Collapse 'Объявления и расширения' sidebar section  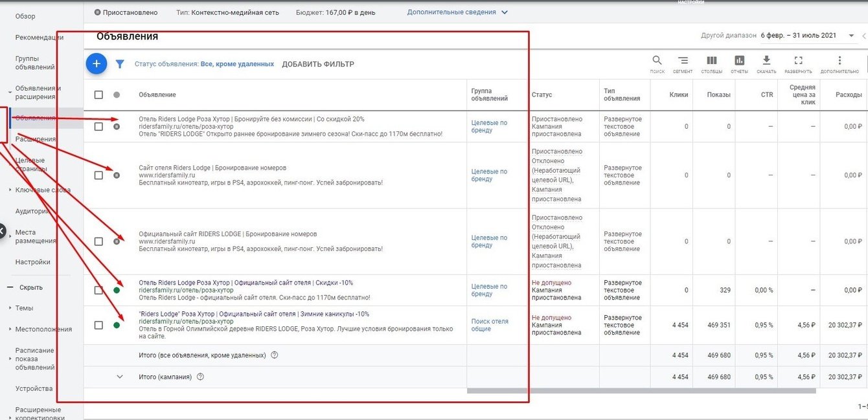pyautogui.click(x=9, y=93)
